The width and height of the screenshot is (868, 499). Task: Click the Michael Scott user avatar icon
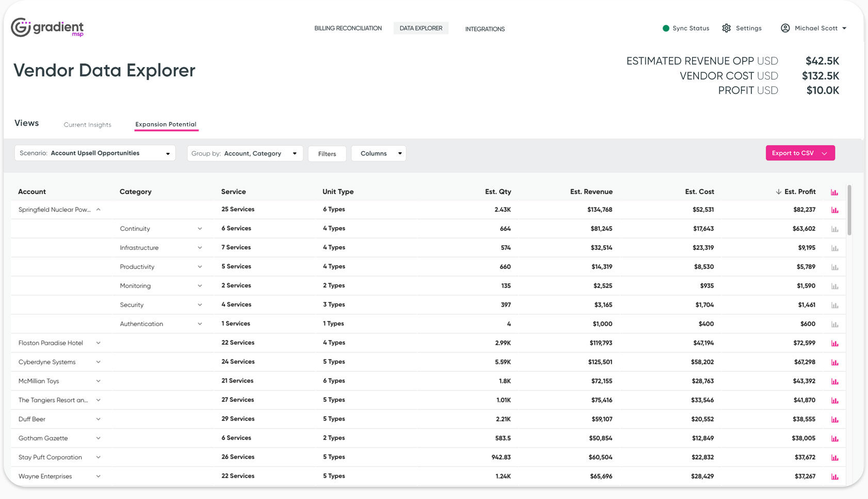785,28
